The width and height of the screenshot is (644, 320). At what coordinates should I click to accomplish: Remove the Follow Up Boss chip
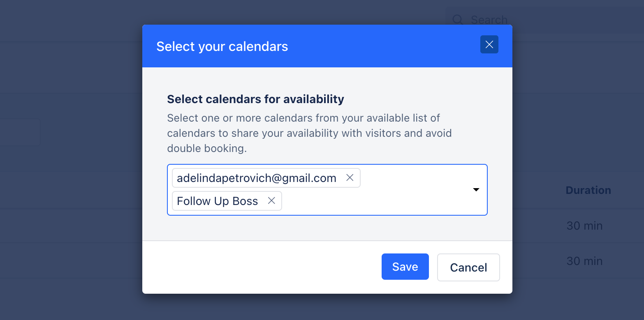(271, 201)
